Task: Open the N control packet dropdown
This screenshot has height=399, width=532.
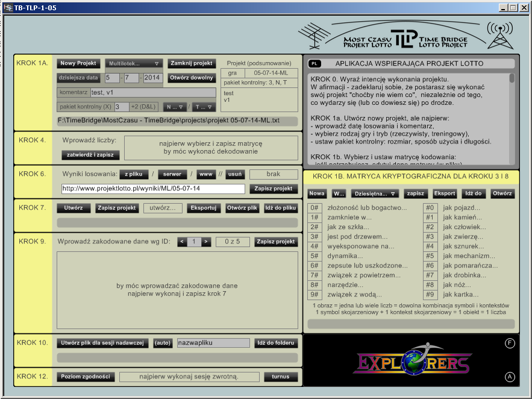Action: point(175,107)
